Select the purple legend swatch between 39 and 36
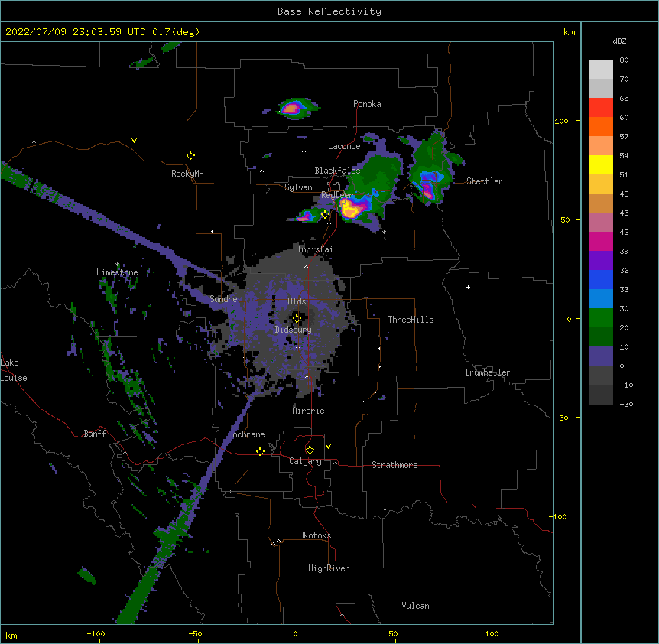Image resolution: width=659 pixels, height=644 pixels. tap(601, 261)
